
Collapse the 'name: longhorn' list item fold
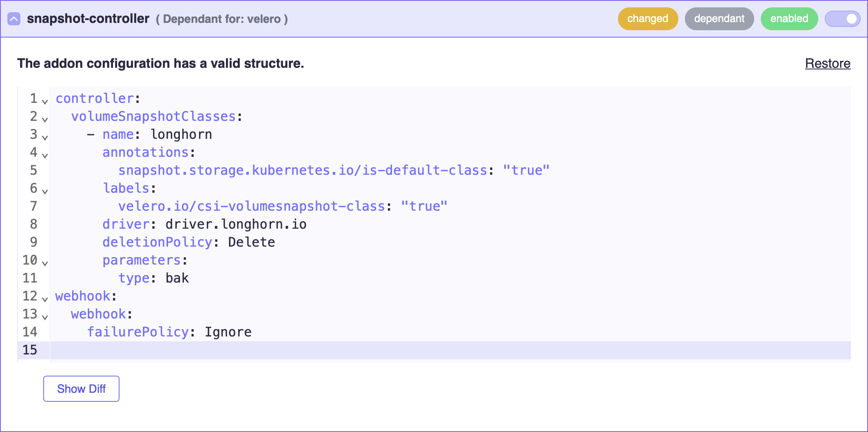(45, 137)
